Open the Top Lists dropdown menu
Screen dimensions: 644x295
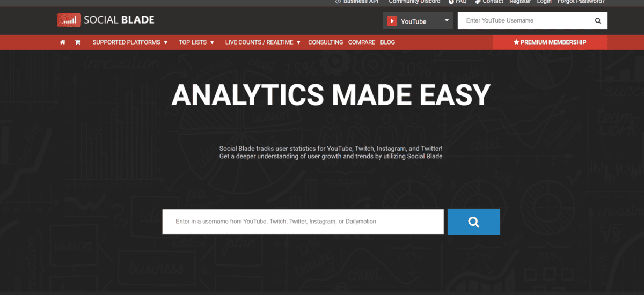click(x=196, y=42)
